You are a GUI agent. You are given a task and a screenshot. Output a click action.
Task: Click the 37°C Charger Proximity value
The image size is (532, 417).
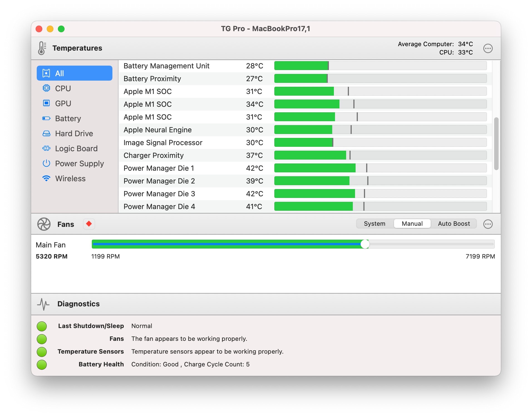coord(254,155)
